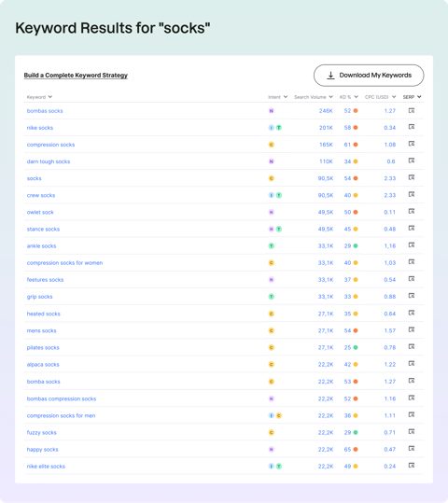The width and height of the screenshot is (448, 503).
Task: Click Download My Keywords button
Action: point(369,76)
